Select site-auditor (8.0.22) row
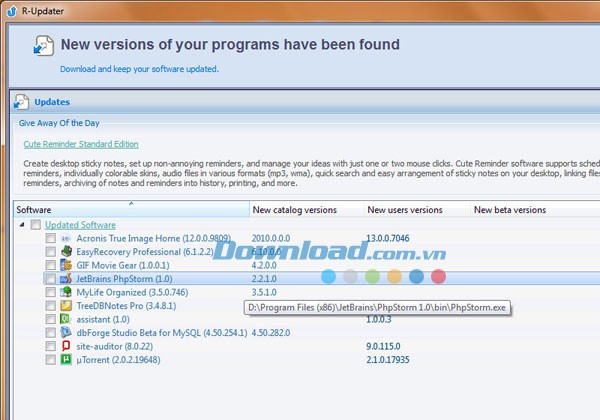The image size is (600, 420). coord(115,346)
